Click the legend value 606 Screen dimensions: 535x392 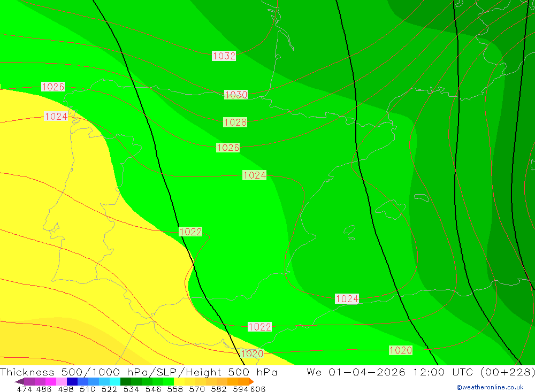pyautogui.click(x=258, y=389)
